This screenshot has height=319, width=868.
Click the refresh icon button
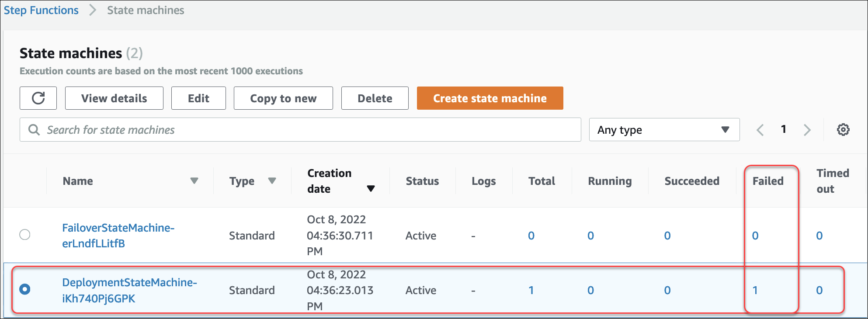(x=38, y=98)
